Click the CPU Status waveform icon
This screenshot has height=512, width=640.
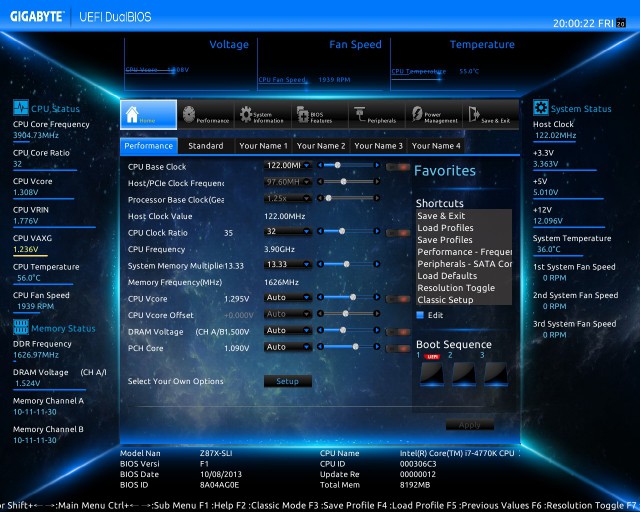point(20,108)
